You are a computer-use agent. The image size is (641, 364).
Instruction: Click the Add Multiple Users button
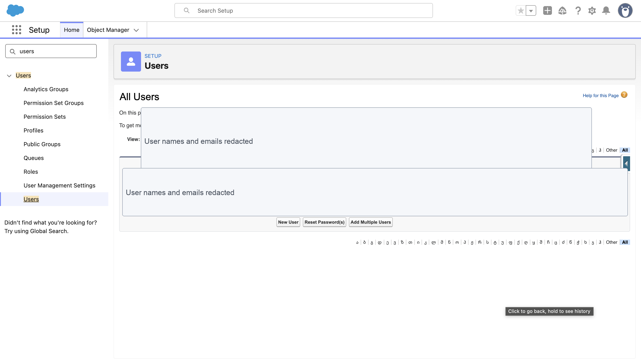(371, 222)
